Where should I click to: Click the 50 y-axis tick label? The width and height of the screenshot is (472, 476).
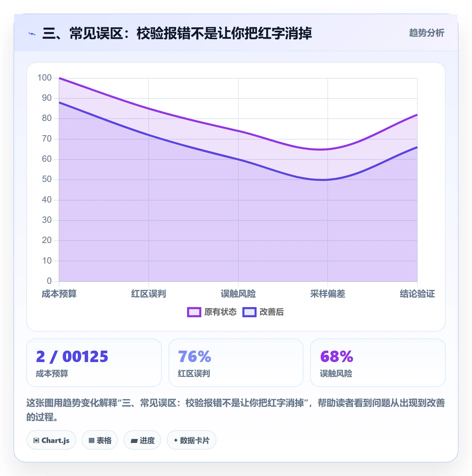pyautogui.click(x=47, y=179)
